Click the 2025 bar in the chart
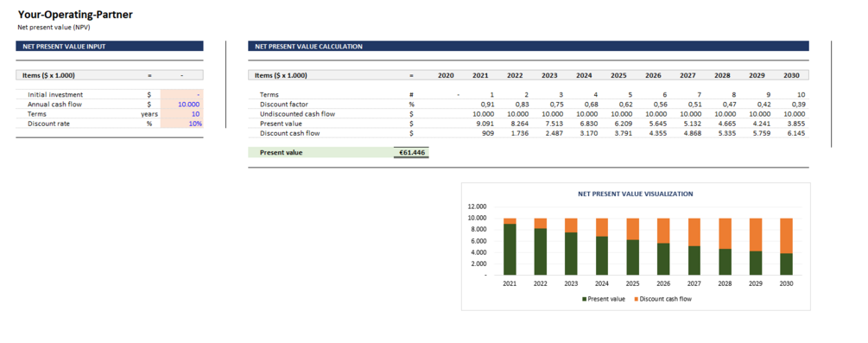Screen dimensions: 868x343 coord(633,246)
